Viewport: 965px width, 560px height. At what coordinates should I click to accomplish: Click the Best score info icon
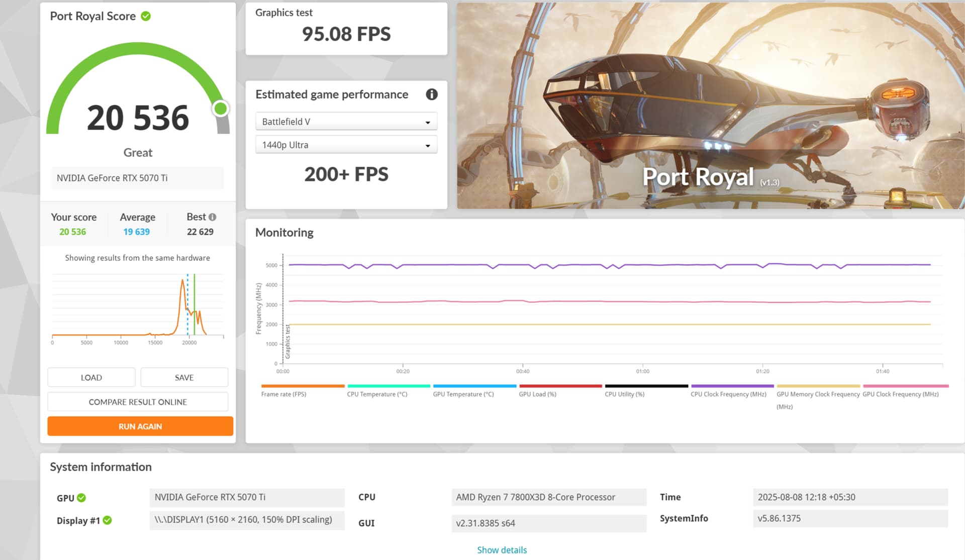coord(213,217)
